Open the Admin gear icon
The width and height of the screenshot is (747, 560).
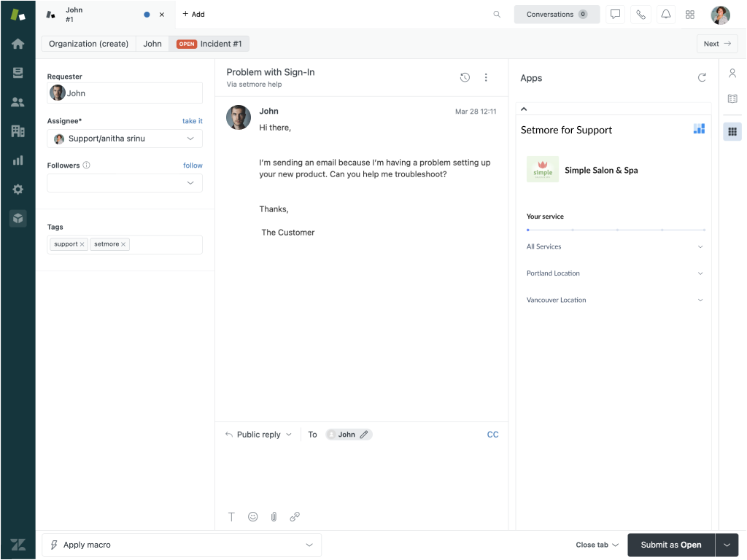pos(18,189)
